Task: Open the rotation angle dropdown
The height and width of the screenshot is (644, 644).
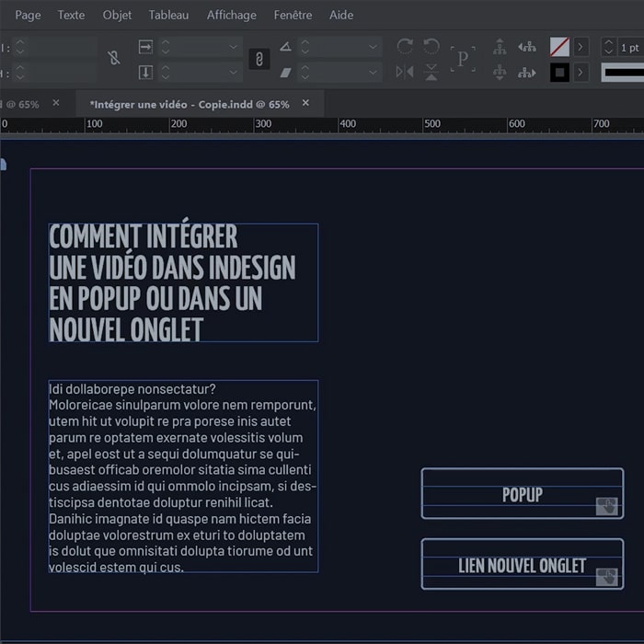Action: point(373,47)
